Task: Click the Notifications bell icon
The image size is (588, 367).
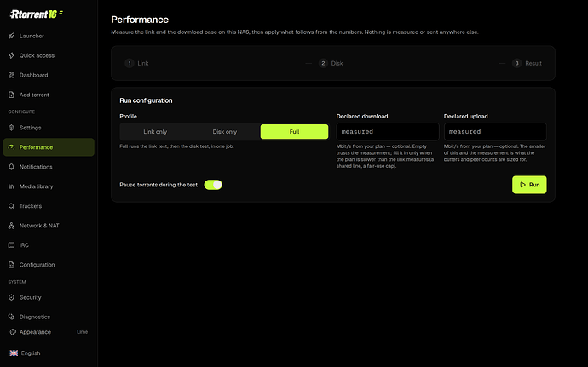Action: click(x=11, y=167)
